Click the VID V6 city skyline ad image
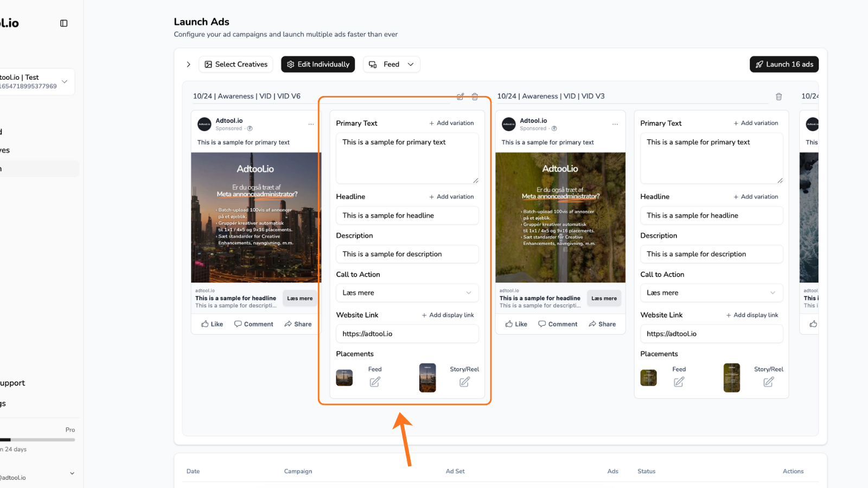Viewport: 868px width, 488px height. pyautogui.click(x=256, y=217)
